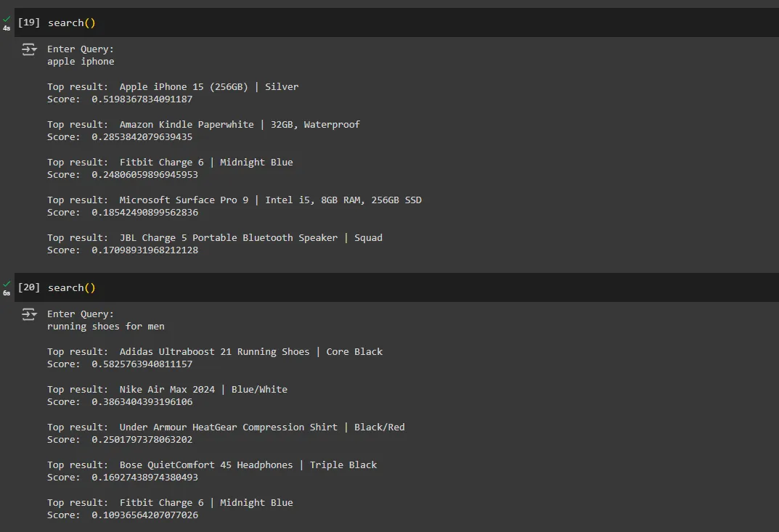The height and width of the screenshot is (532, 779).
Task: Place cursor in cell 20 search() code
Action: tap(72, 287)
